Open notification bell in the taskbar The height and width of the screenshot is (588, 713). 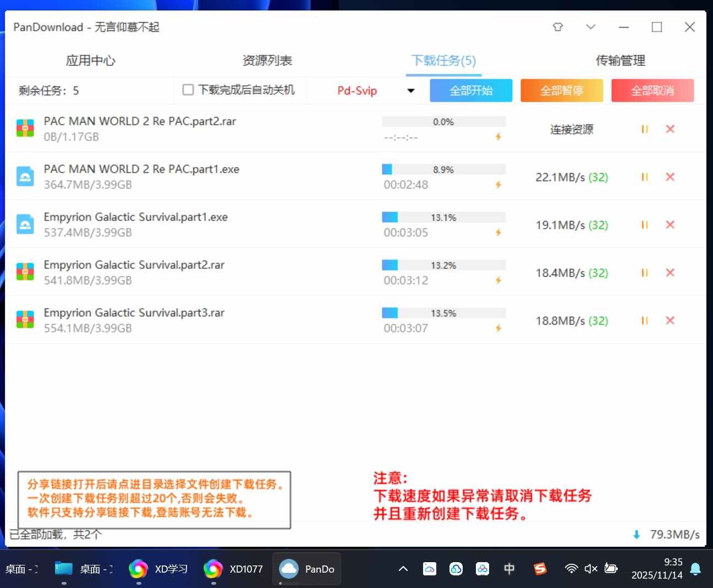click(695, 569)
